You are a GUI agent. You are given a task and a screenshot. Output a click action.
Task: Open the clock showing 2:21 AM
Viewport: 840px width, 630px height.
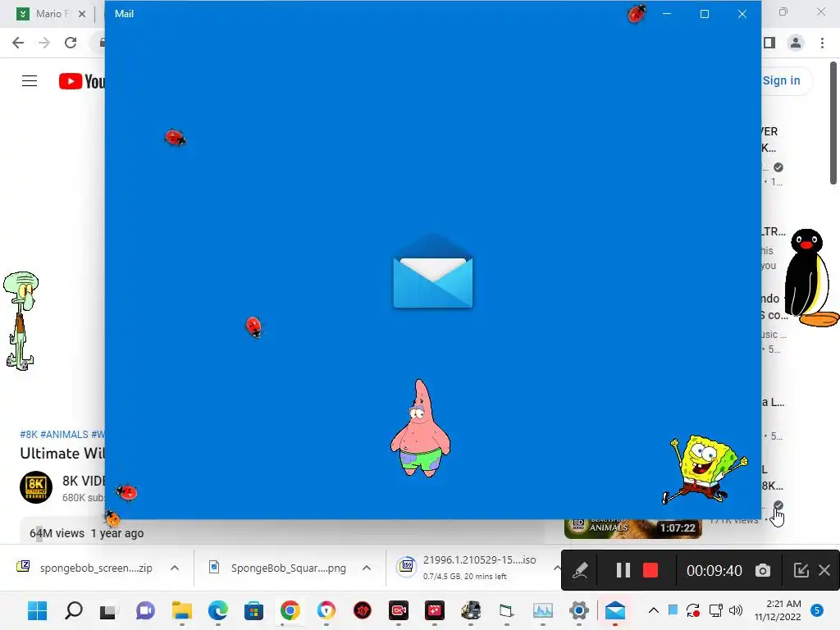point(778,610)
